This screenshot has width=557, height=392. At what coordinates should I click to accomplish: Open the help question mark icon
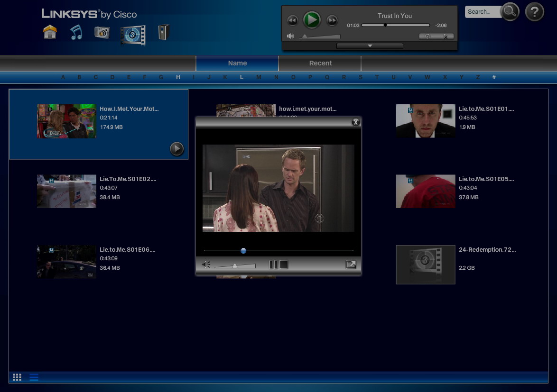tap(534, 12)
